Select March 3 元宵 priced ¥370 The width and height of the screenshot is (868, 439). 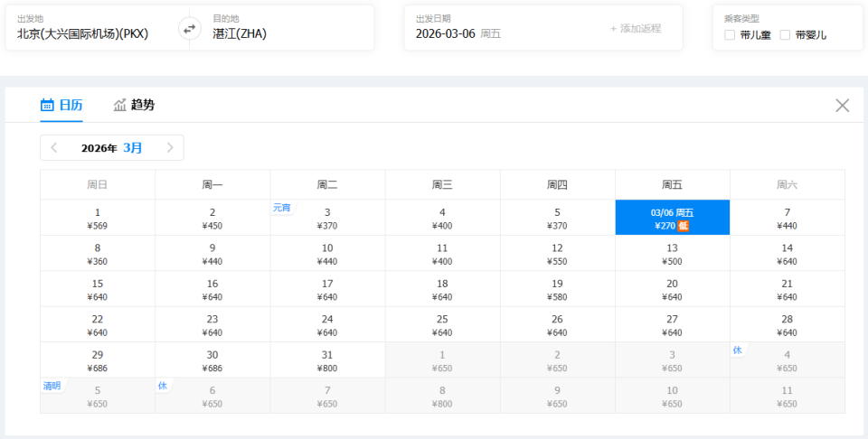327,218
